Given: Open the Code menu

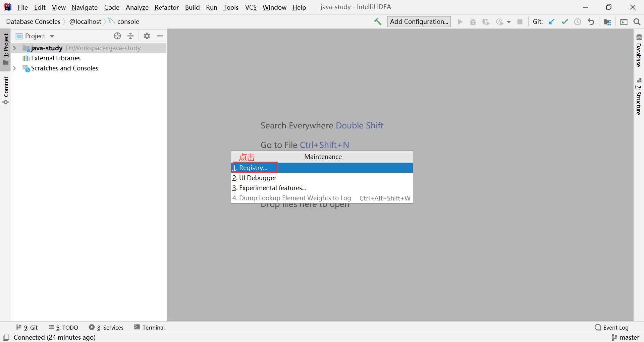Looking at the screenshot, I should tap(112, 7).
